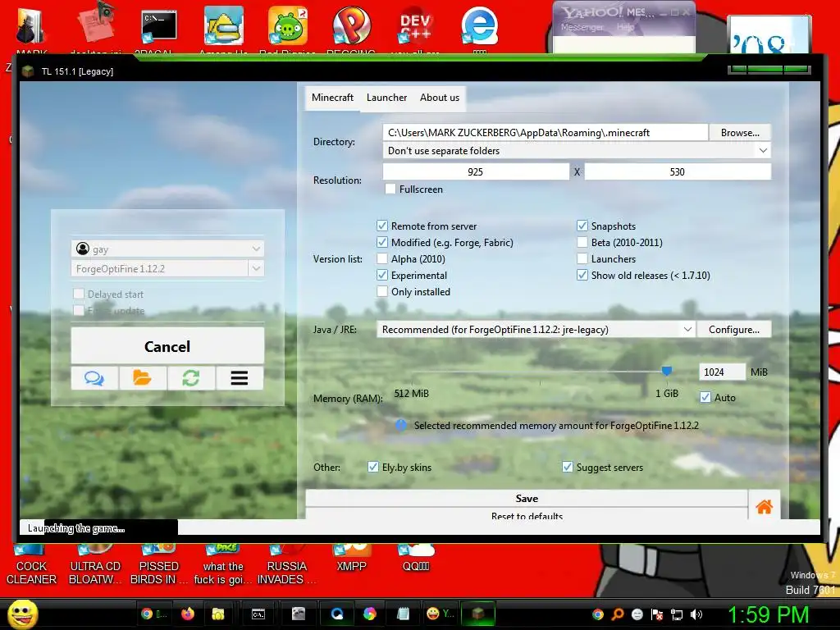Open the Internet Explorer desktop icon
This screenshot has height=630, width=840.
pyautogui.click(x=479, y=25)
